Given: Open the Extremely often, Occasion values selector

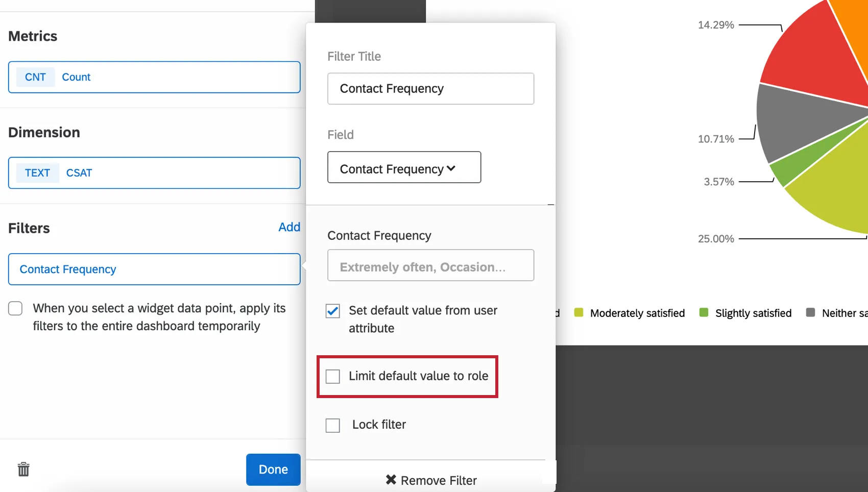Looking at the screenshot, I should [430, 265].
